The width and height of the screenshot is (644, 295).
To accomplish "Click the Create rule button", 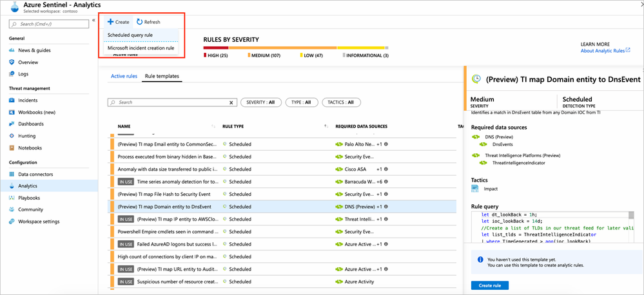I will pyautogui.click(x=490, y=285).
